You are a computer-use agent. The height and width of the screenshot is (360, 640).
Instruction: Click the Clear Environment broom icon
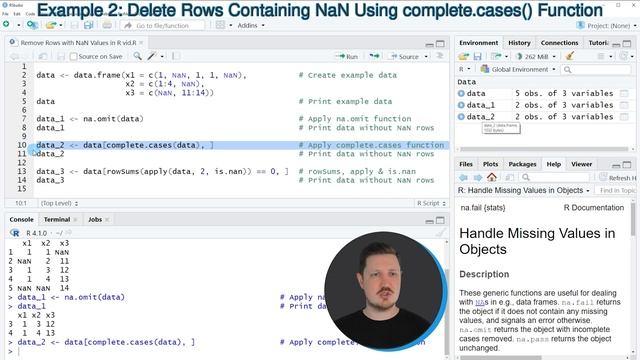(570, 56)
